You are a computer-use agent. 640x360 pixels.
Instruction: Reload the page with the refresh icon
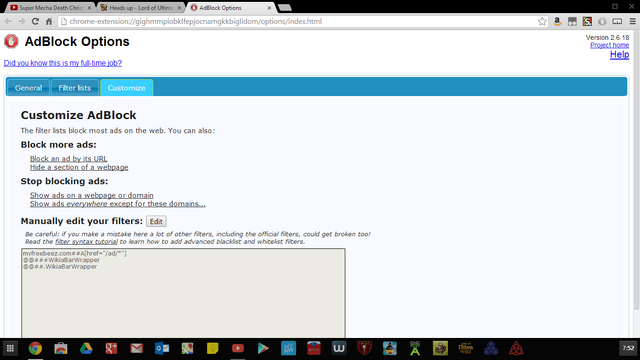[35, 21]
